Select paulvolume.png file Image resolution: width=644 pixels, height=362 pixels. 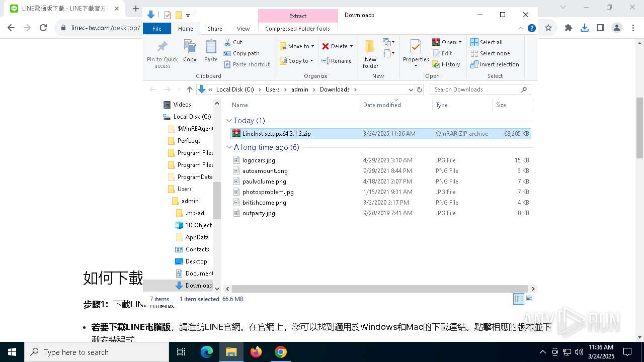coord(380,182)
